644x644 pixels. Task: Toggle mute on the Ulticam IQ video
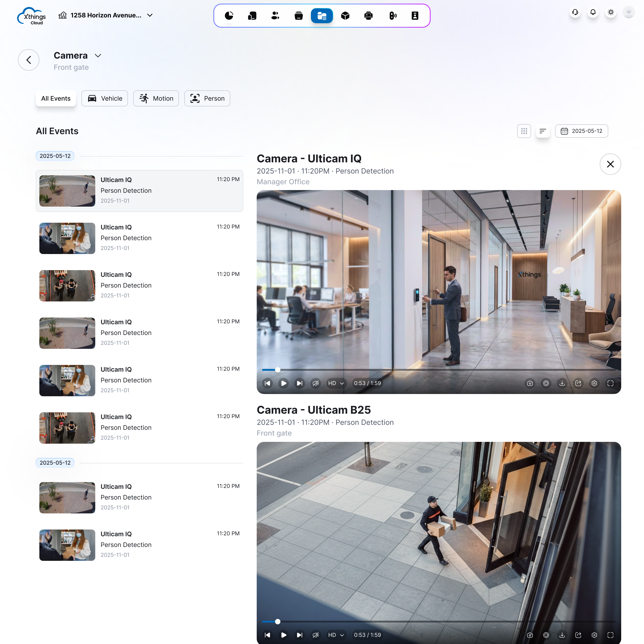pos(315,383)
